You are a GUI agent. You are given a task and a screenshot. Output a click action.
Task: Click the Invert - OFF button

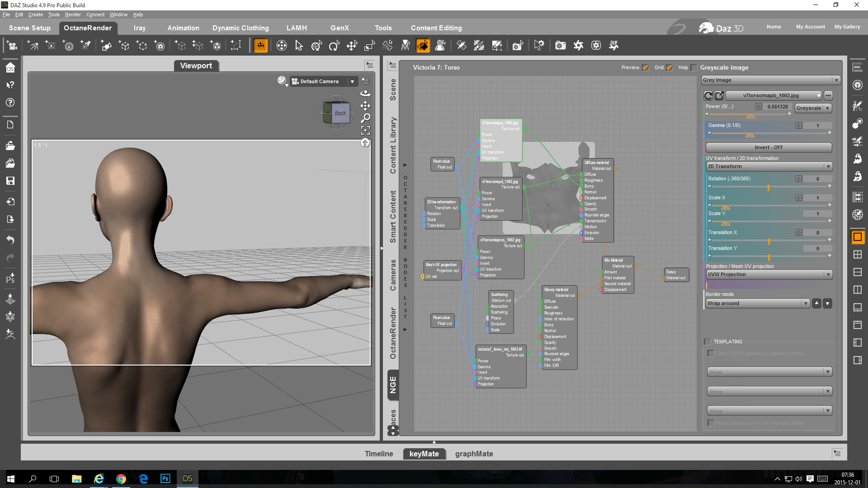pos(768,147)
